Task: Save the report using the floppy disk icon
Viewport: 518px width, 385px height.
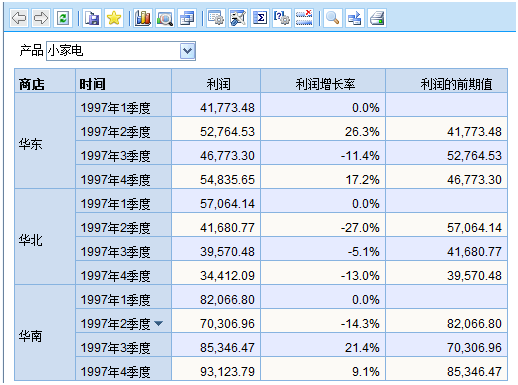Action: click(92, 18)
